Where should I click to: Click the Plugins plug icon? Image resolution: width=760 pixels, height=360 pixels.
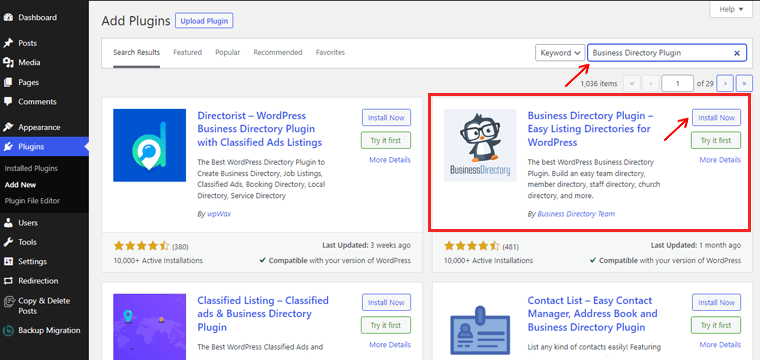[x=8, y=147]
